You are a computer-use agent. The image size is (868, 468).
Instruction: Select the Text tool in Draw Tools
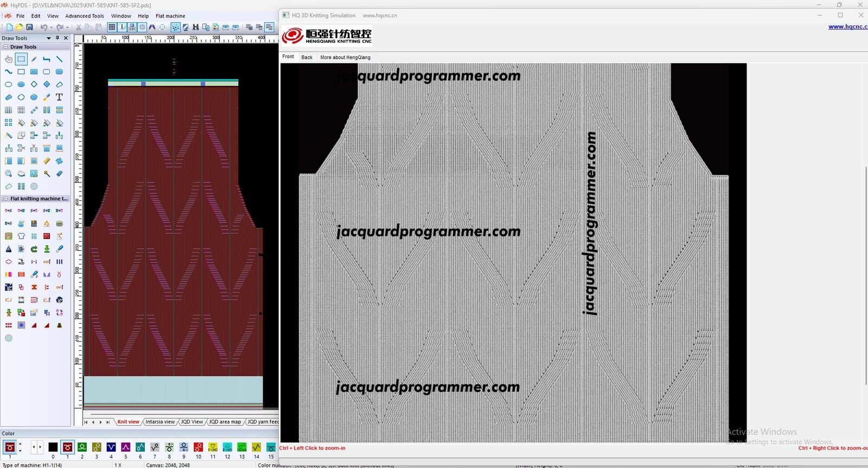coord(59,97)
